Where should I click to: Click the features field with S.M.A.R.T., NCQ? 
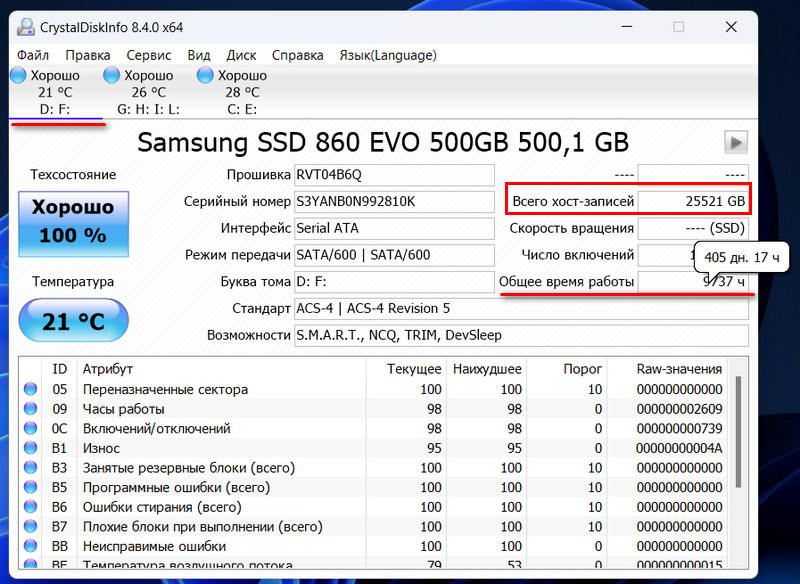(521, 335)
